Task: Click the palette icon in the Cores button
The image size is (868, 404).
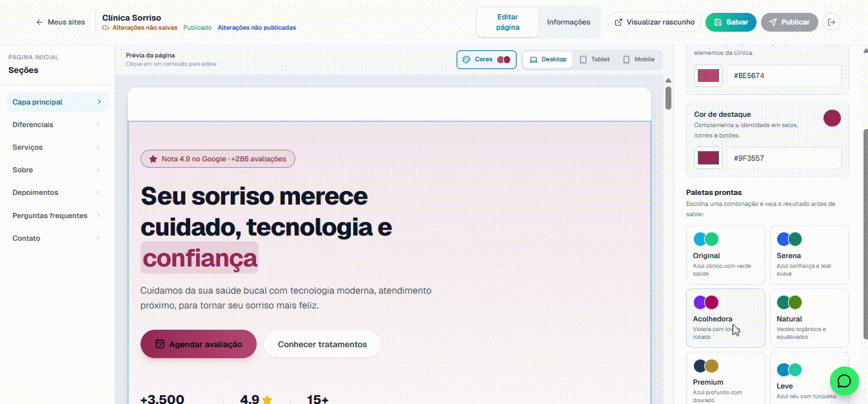Action: point(467,59)
